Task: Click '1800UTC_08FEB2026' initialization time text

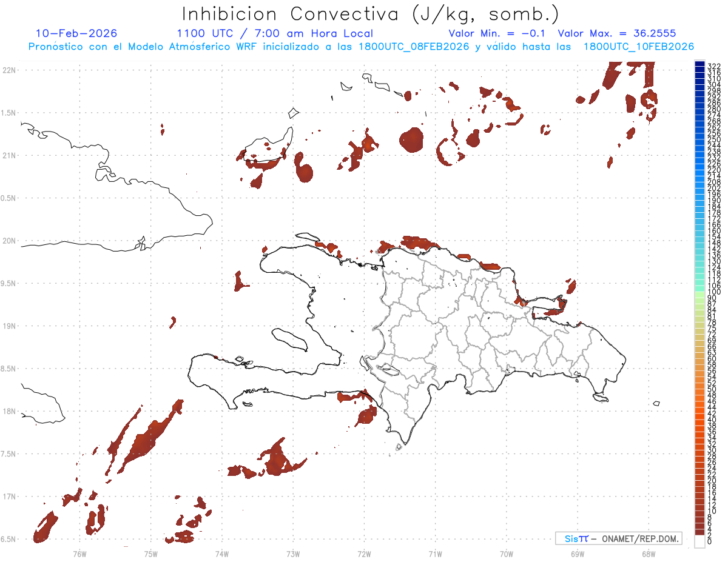Action: pyautogui.click(x=414, y=47)
